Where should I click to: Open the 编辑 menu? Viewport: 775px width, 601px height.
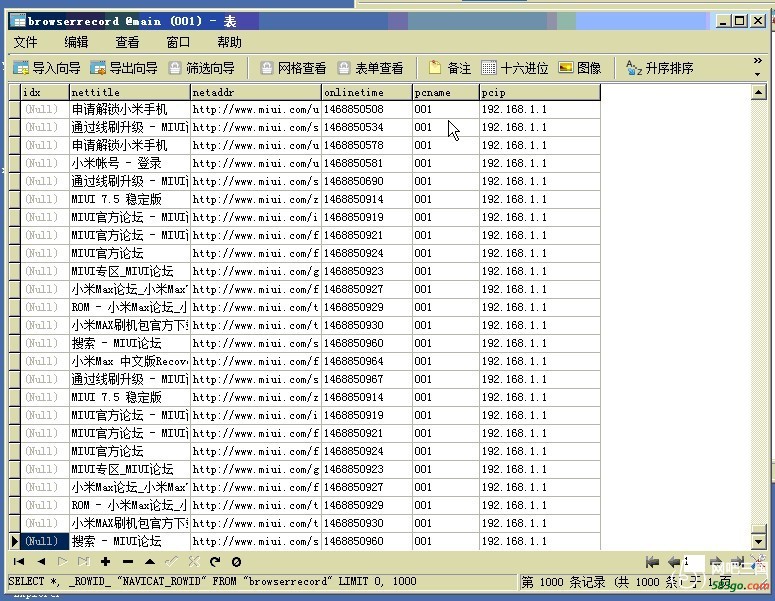[x=76, y=42]
